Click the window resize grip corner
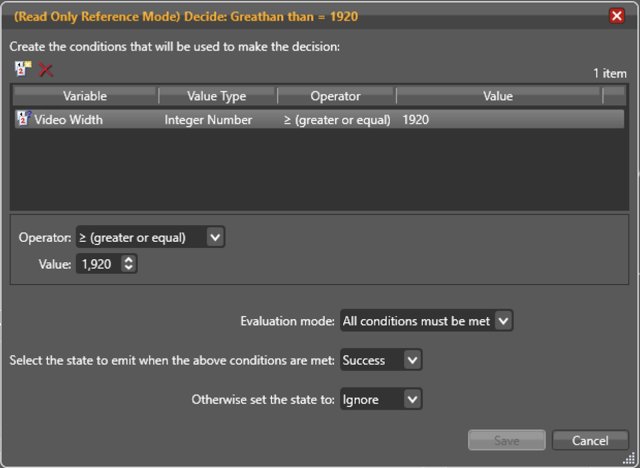 coord(631,458)
